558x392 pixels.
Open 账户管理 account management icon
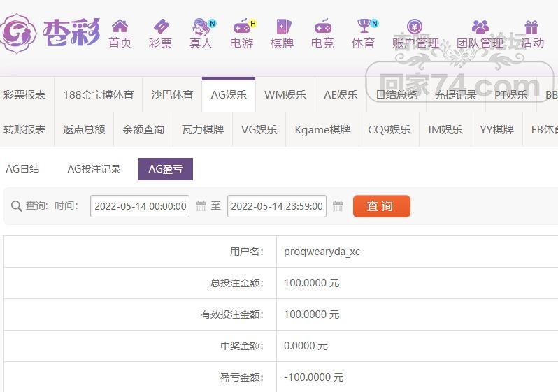[x=415, y=27]
